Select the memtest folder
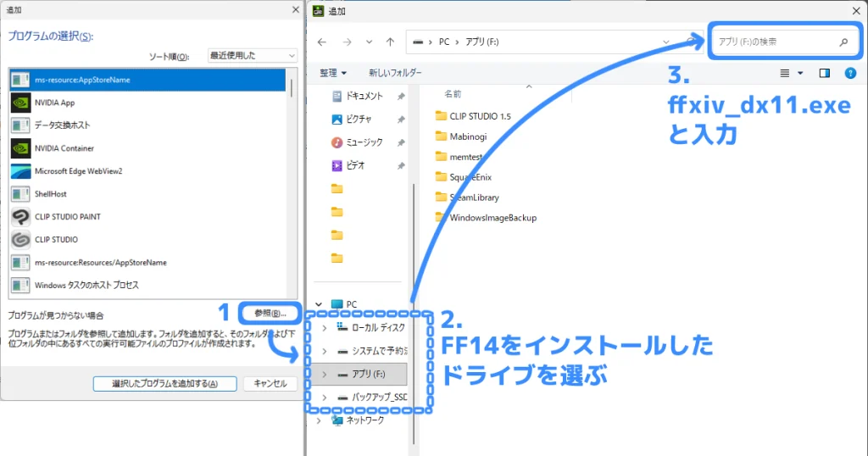The width and height of the screenshot is (868, 456). click(x=459, y=157)
